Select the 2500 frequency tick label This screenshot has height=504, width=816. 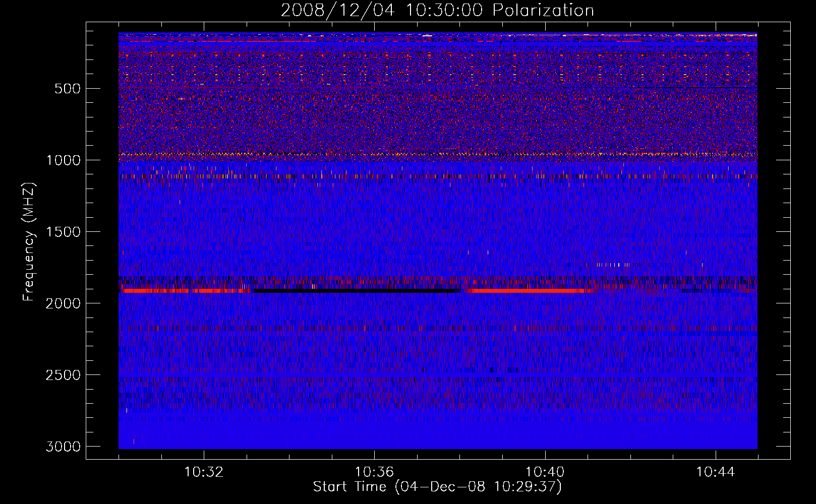coord(63,375)
